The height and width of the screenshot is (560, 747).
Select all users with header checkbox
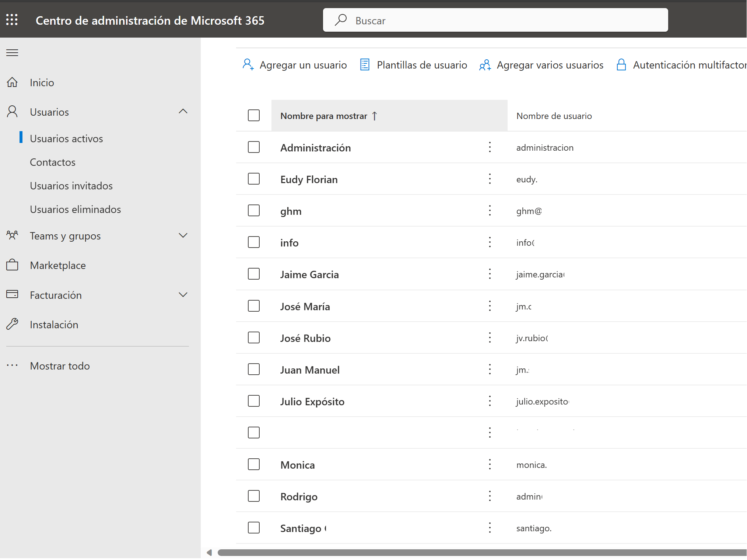pyautogui.click(x=254, y=115)
